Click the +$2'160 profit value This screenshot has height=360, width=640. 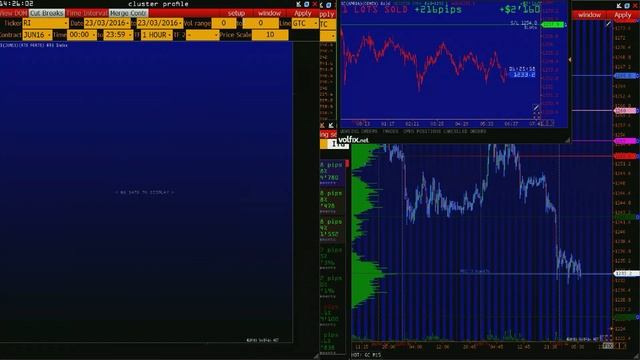click(520, 9)
